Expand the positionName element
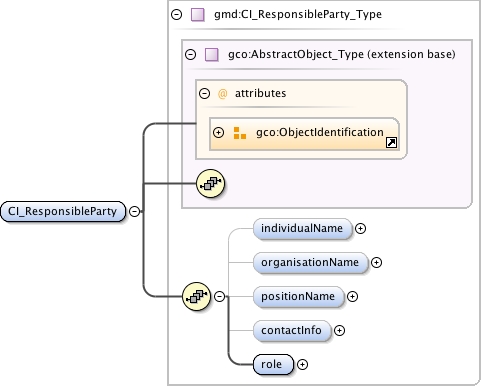 pos(352,297)
